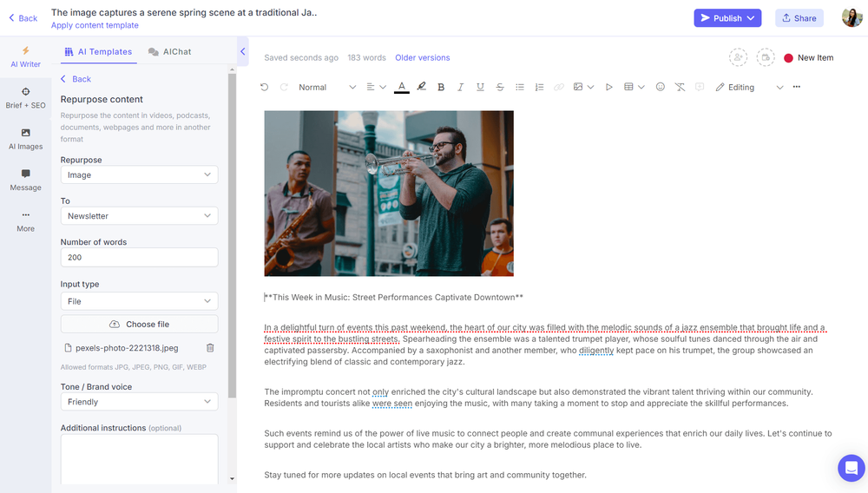Click the Additional instructions text area

[139, 458]
